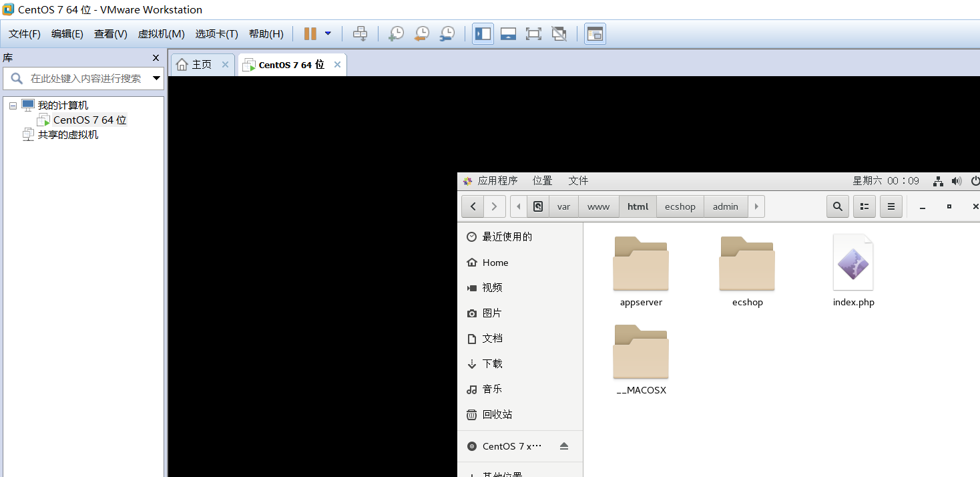Revert the VM to its snapshot
Viewport: 980px width, 477px height.
click(421, 33)
